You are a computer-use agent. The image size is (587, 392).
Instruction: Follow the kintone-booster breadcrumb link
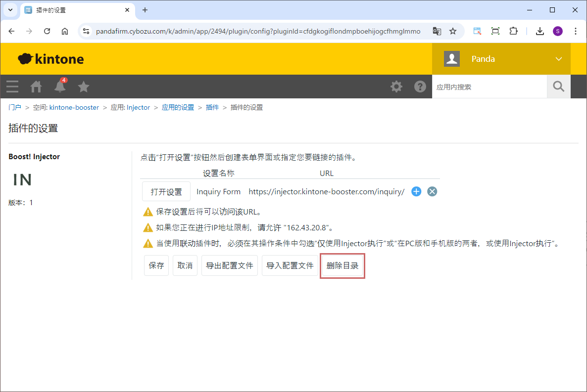(x=74, y=107)
